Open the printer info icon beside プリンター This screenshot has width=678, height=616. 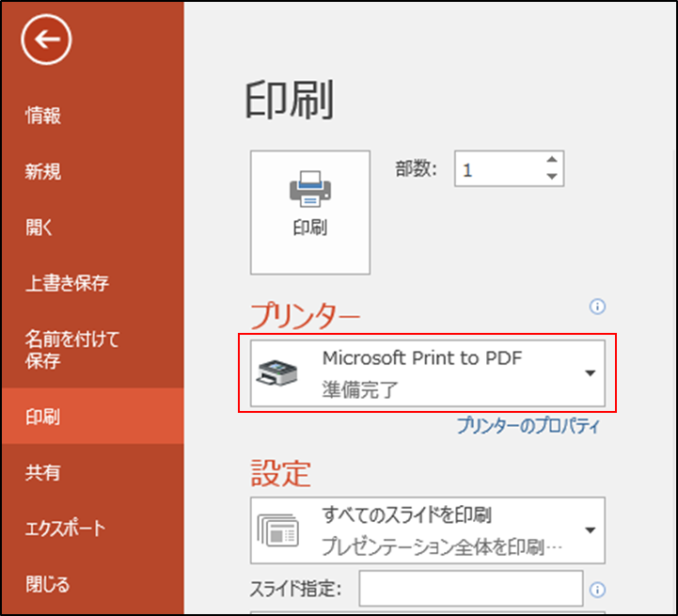pyautogui.click(x=597, y=307)
